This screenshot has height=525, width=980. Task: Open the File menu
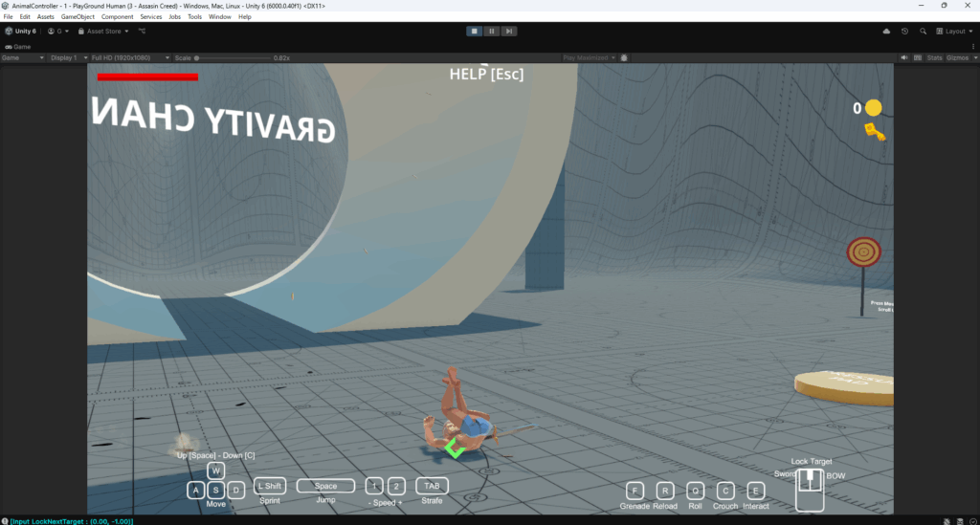pyautogui.click(x=8, y=17)
